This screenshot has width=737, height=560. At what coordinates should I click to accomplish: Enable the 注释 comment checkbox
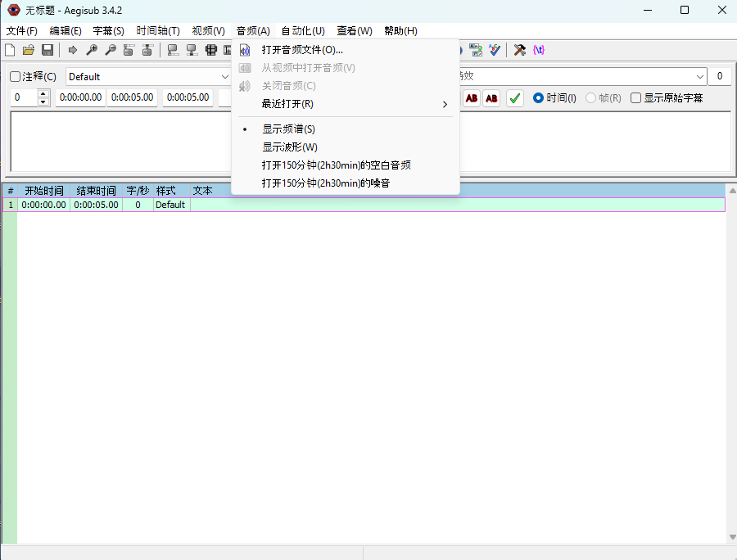coord(16,77)
